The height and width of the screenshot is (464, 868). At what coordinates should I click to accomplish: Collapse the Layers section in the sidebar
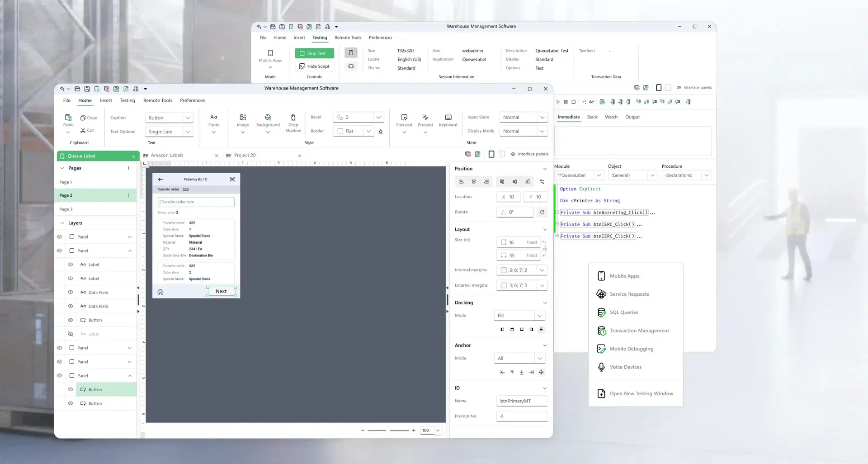[62, 223]
